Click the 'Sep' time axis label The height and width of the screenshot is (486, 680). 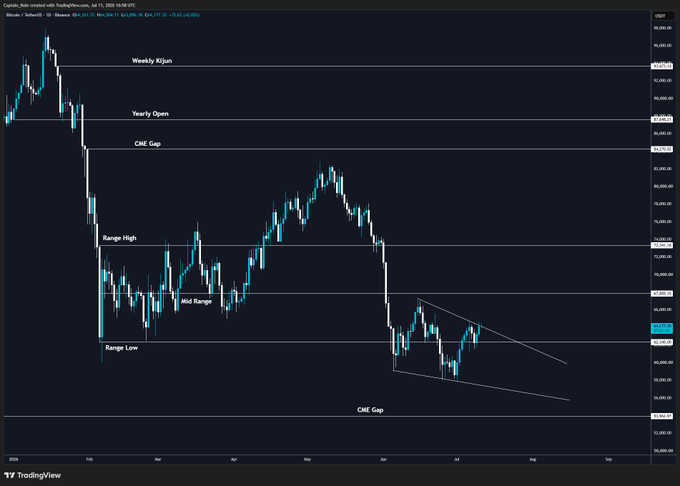(608, 459)
